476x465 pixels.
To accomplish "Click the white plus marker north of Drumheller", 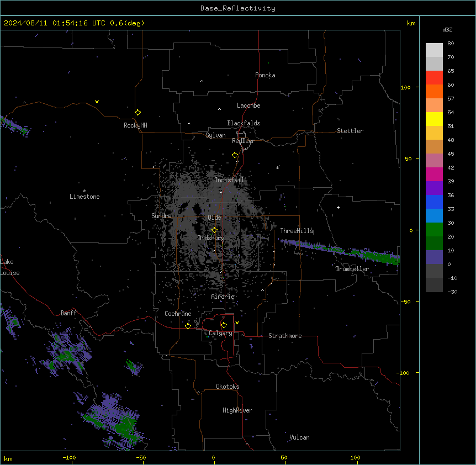I will tap(338, 207).
